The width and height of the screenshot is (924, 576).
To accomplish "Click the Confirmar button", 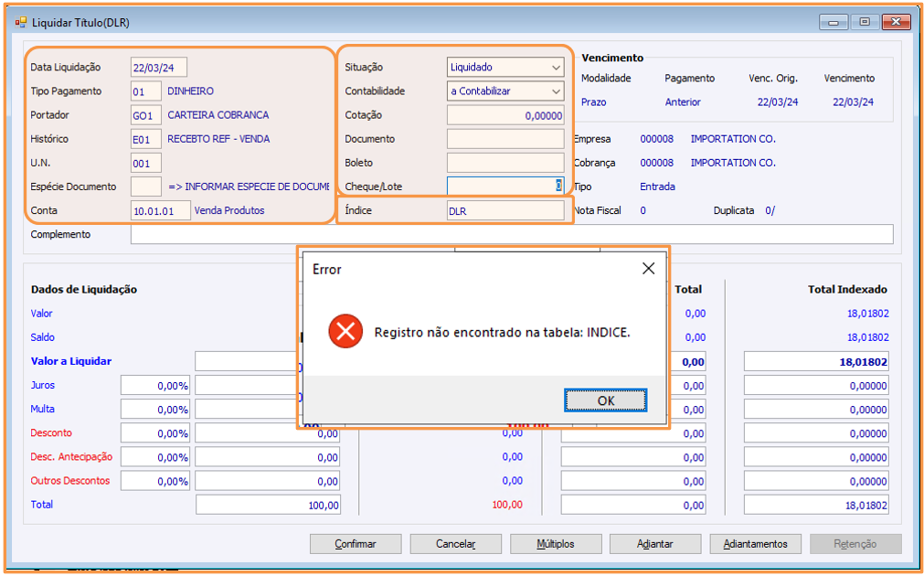I will (x=356, y=544).
